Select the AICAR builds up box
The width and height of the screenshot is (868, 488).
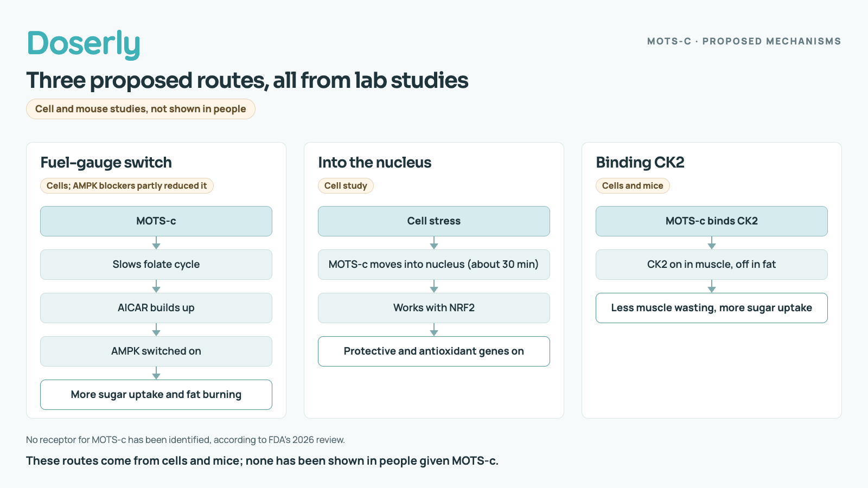point(156,308)
